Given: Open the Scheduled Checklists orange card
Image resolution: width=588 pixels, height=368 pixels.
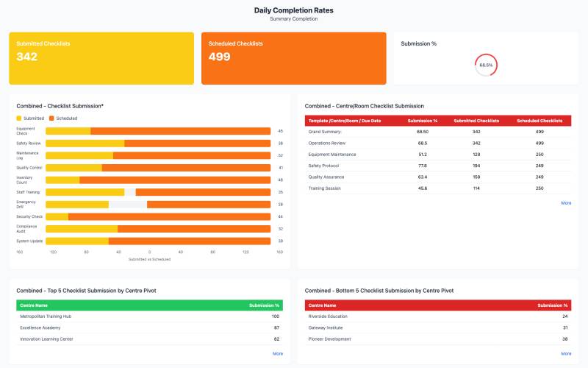Looking at the screenshot, I should click(x=294, y=58).
